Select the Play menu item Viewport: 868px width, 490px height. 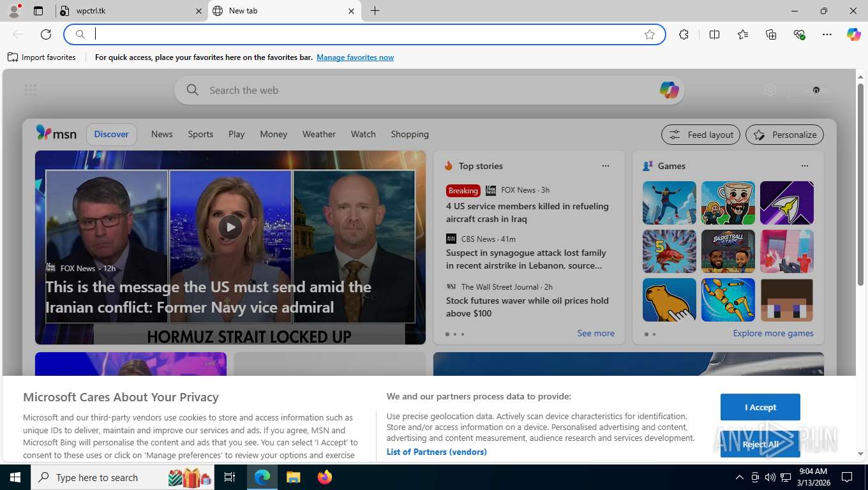[237, 134]
